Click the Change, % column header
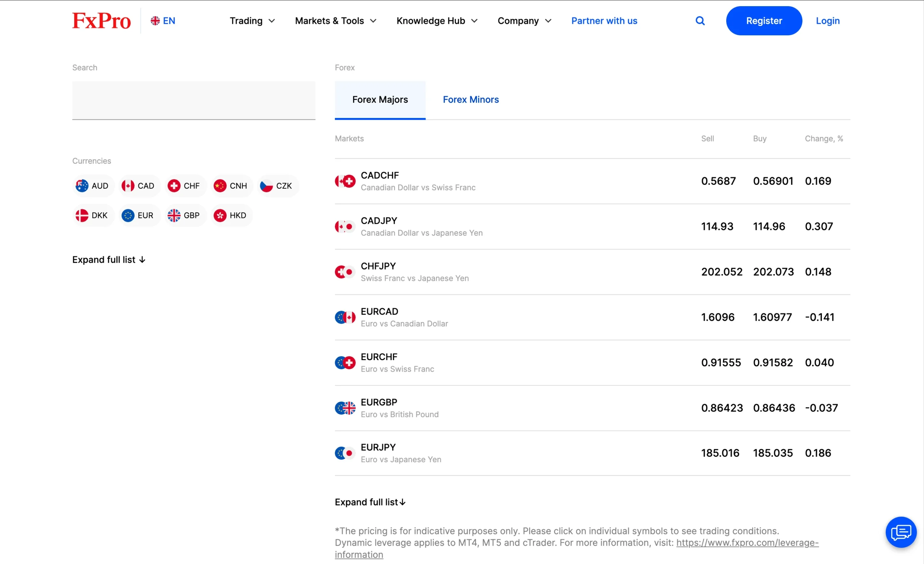 [x=824, y=139]
